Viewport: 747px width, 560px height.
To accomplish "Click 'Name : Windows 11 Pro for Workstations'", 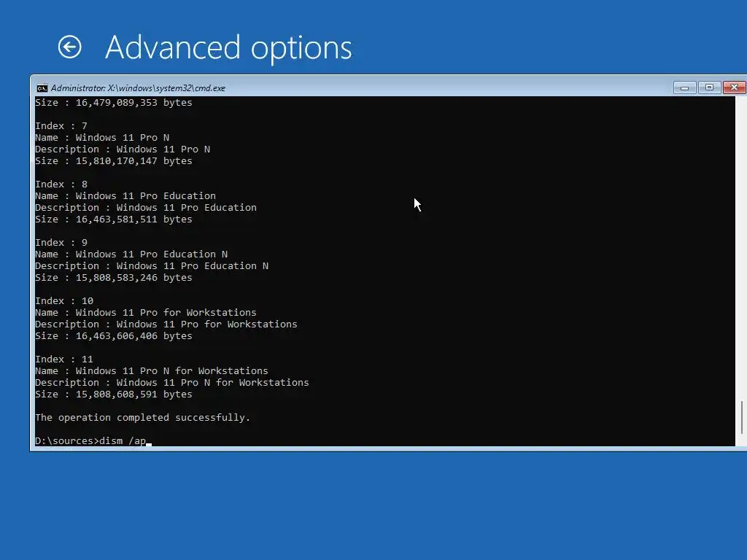I will tap(146, 312).
